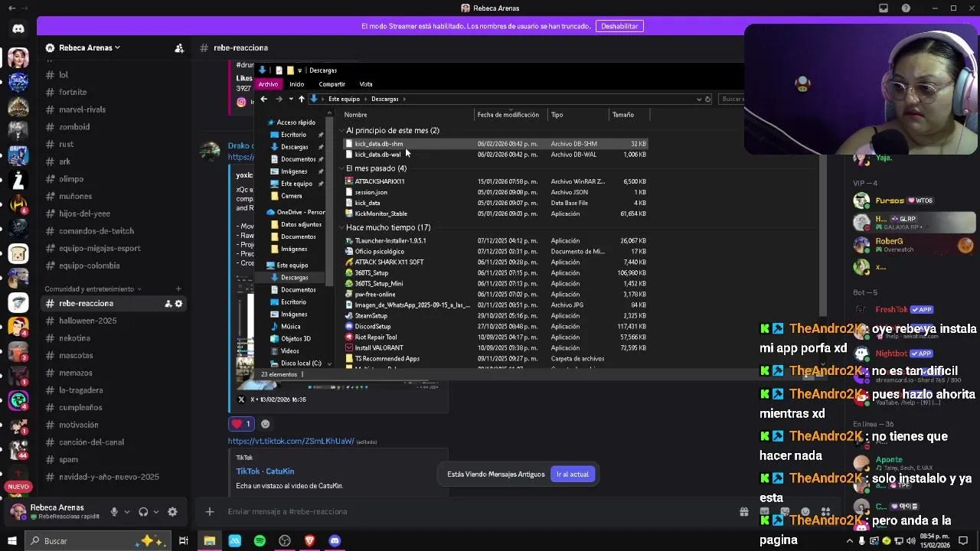Add reaction smiley next to heart
Viewport: 980px width, 551px height.
click(265, 424)
